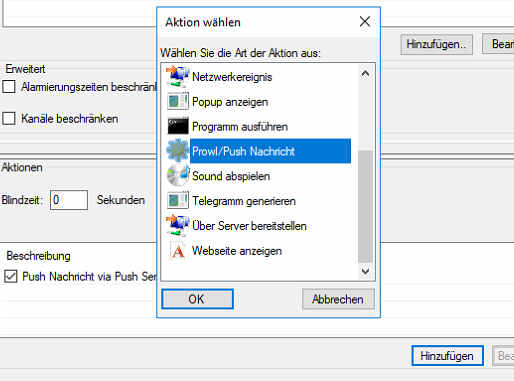This screenshot has width=514, height=381.
Task: Enable Alarmierungszeiten beschränken checkbox
Action: (9, 86)
